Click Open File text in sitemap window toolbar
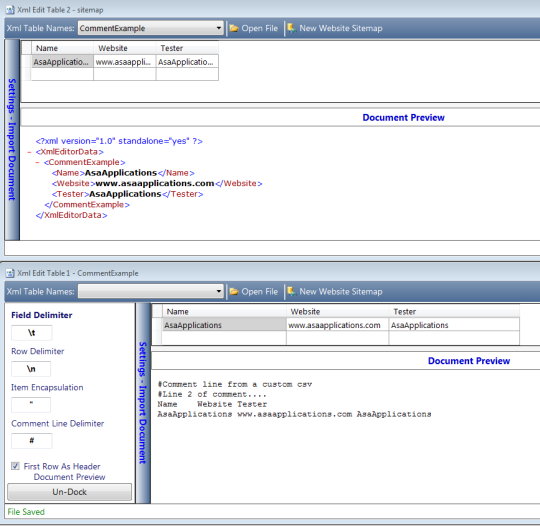 (x=260, y=28)
